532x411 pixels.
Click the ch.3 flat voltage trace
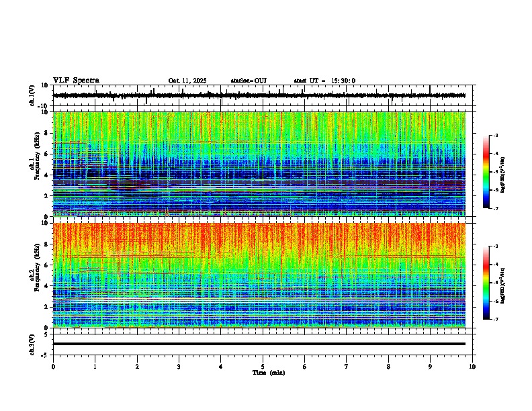pyautogui.click(x=259, y=344)
